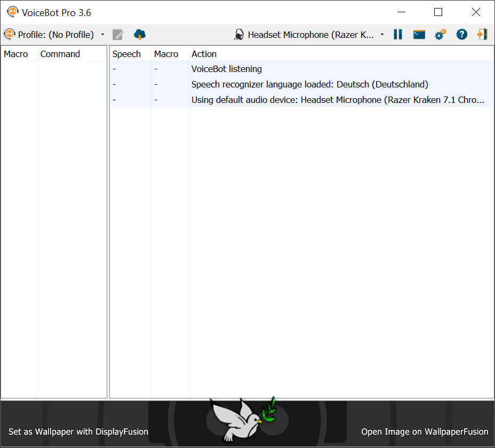This screenshot has height=448, width=495.
Task: Open the Headset Microphone device selector
Action: pos(310,35)
